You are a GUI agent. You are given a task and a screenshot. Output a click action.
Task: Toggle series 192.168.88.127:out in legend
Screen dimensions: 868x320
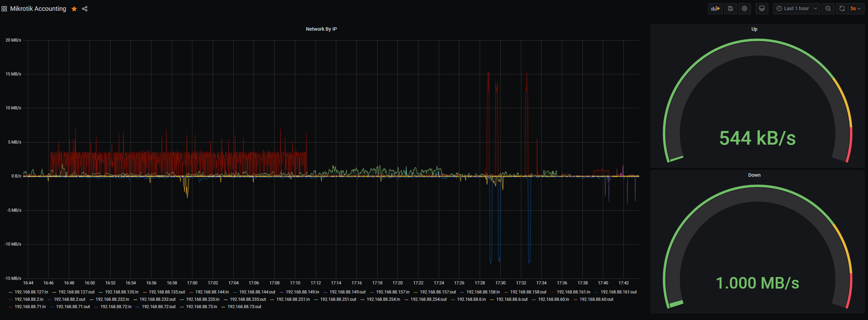pos(76,292)
